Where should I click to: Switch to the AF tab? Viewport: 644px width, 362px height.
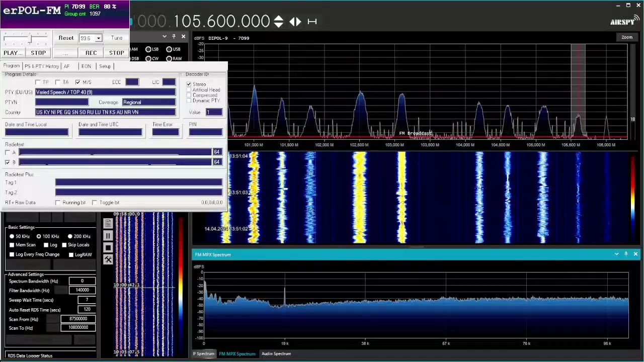[66, 66]
